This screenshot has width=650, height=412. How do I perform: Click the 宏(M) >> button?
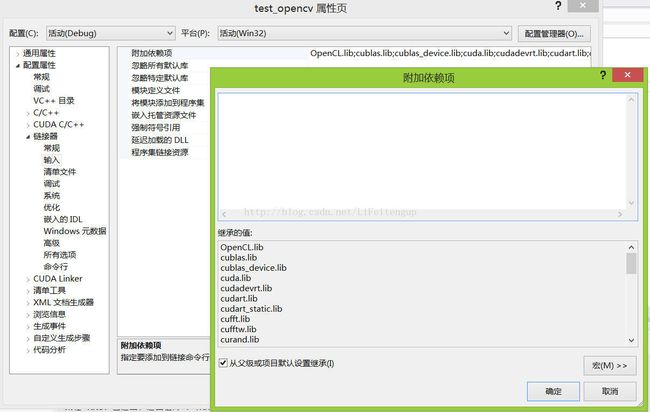pos(609,365)
